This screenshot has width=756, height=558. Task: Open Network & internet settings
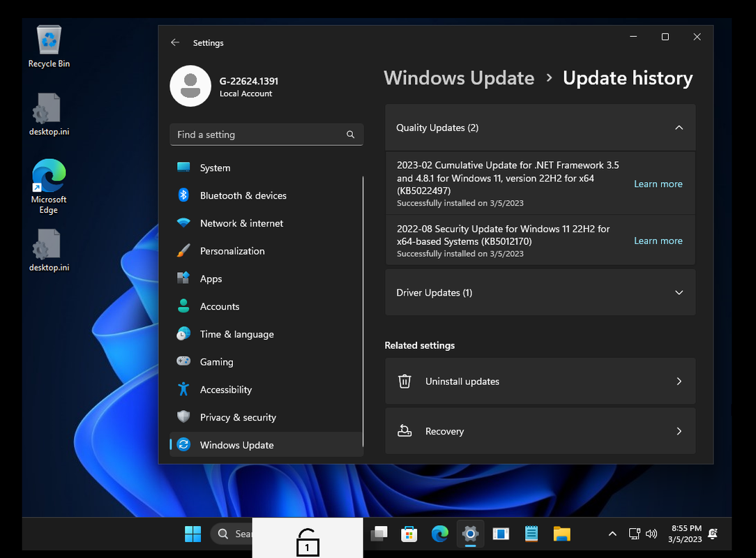point(266,223)
